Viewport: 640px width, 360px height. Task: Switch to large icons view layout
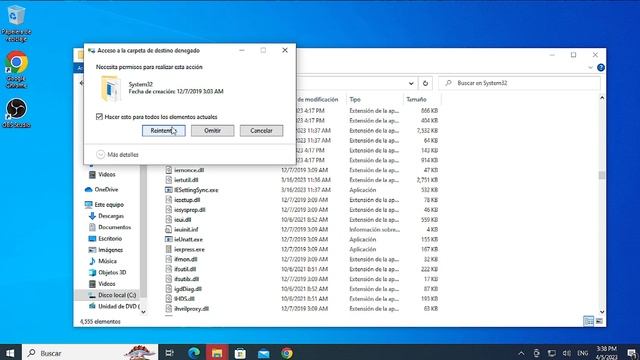[599, 321]
